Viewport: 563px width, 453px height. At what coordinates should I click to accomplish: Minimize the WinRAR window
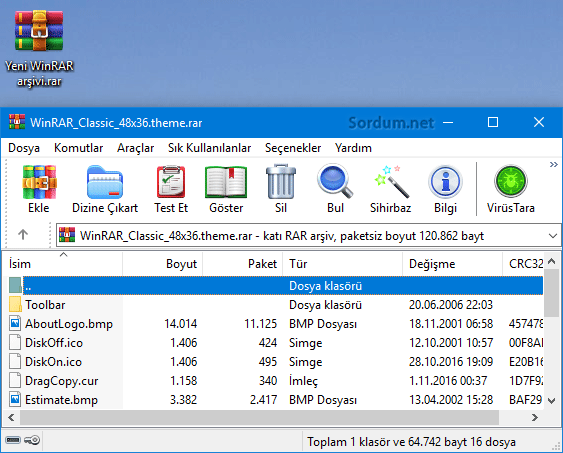pos(448,122)
